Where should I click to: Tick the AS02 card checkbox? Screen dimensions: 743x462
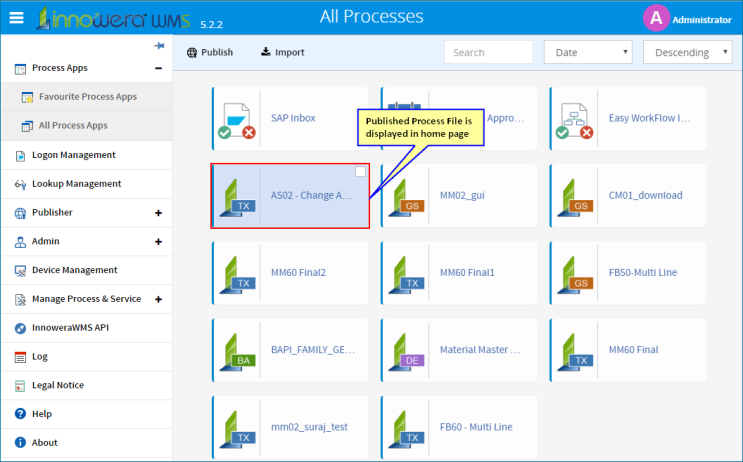(361, 172)
